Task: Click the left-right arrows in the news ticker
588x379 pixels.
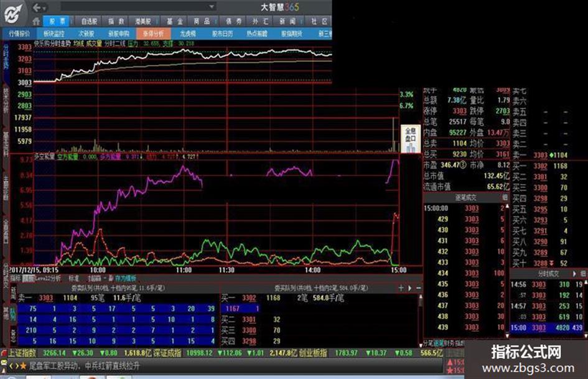Action: click(14, 366)
